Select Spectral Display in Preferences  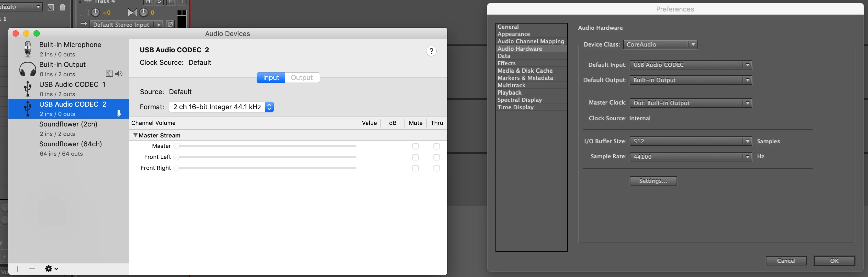click(x=531, y=100)
